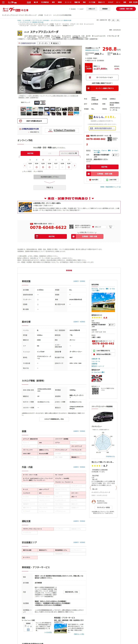
Task: Click the map pin icon on MAPを開く
Action: pyautogui.click(x=90, y=180)
